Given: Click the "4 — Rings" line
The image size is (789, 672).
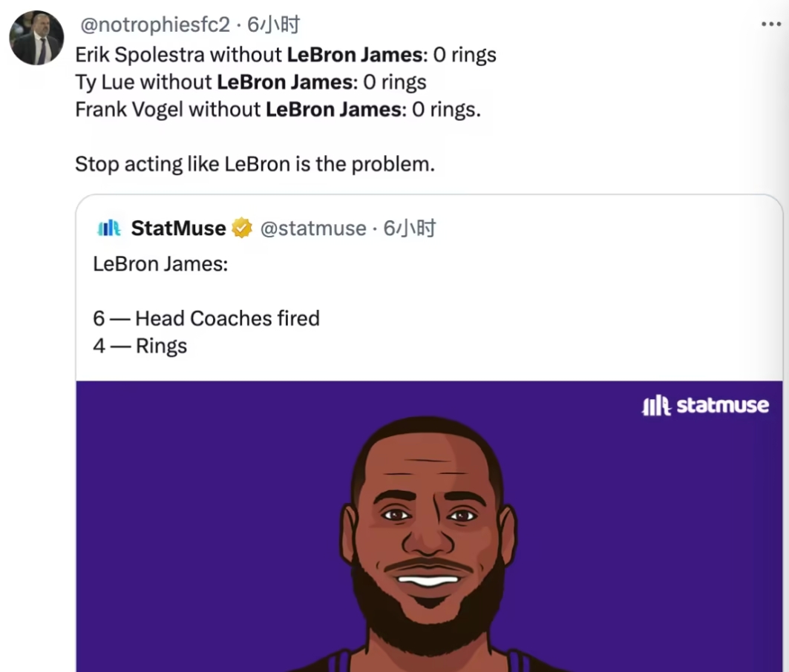Looking at the screenshot, I should click(x=140, y=346).
